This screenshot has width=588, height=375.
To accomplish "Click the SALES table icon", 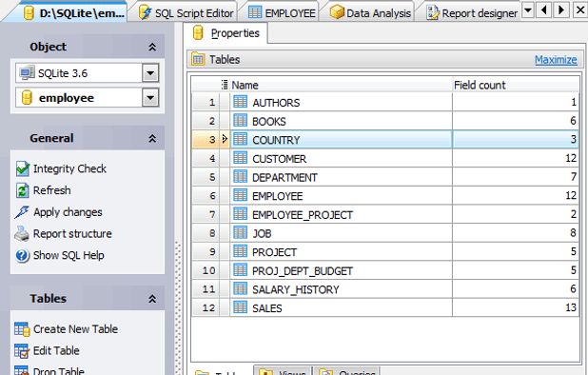I will pyautogui.click(x=240, y=307).
